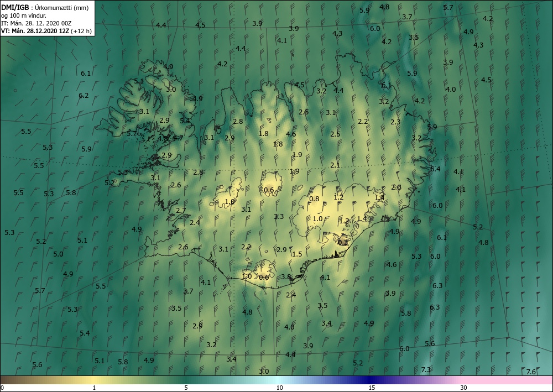The image size is (553, 392).
Task: Click the 0 tick label on color scale
Action: [x=2, y=388]
